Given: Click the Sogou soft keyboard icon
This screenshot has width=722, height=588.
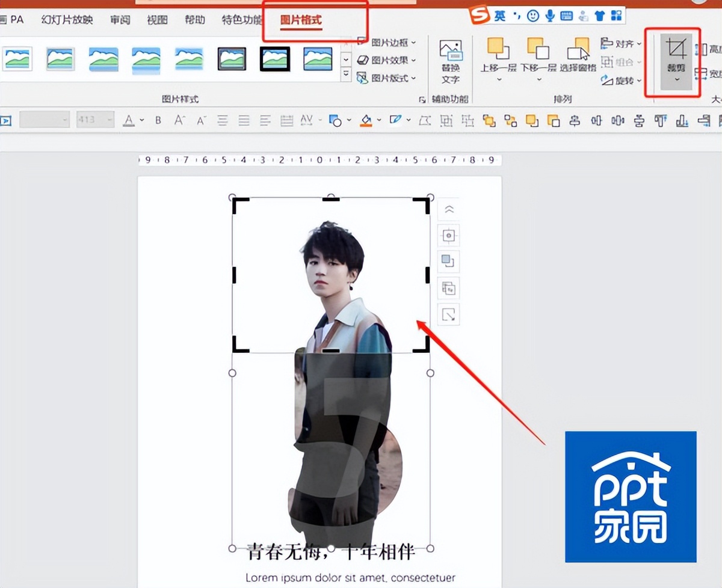Looking at the screenshot, I should [x=567, y=16].
